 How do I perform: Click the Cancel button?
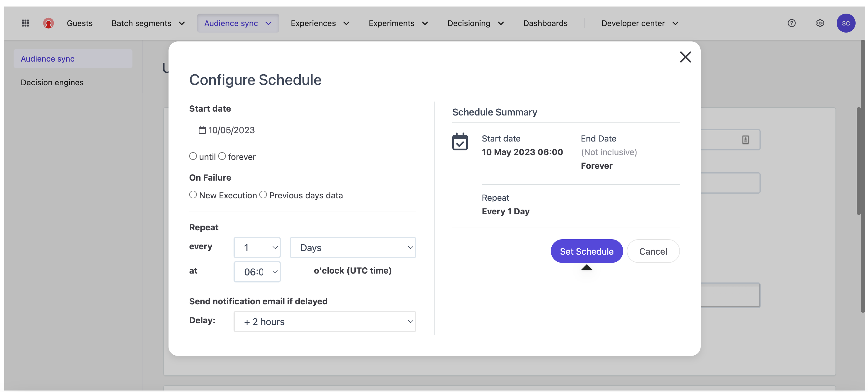[x=653, y=251]
